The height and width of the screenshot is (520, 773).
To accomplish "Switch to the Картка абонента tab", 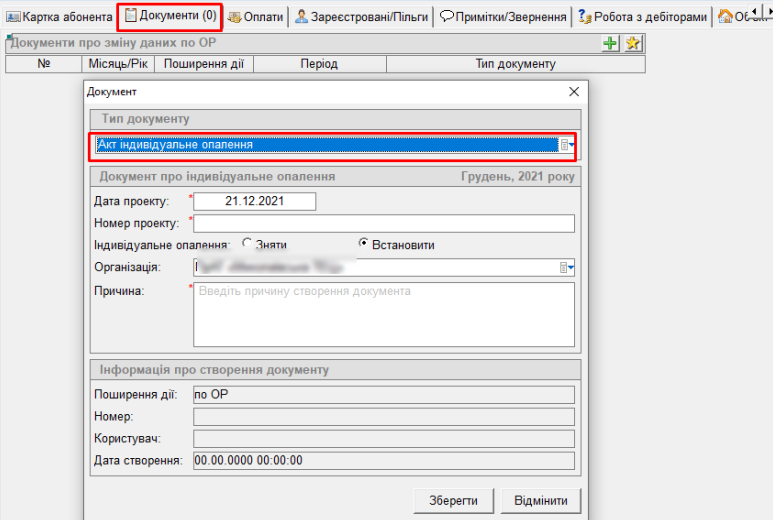I will 59,17.
